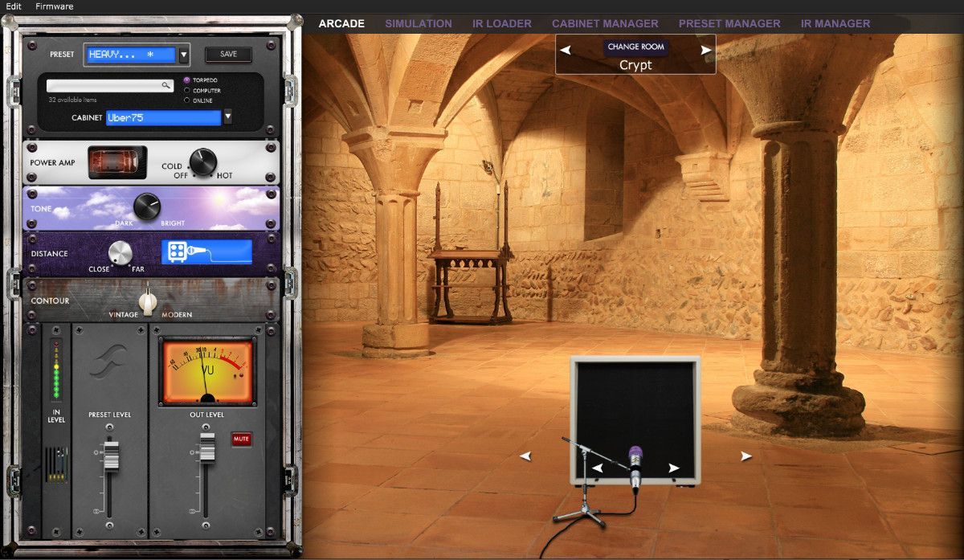
Task: Switch to the IR Loader tab
Action: point(501,23)
